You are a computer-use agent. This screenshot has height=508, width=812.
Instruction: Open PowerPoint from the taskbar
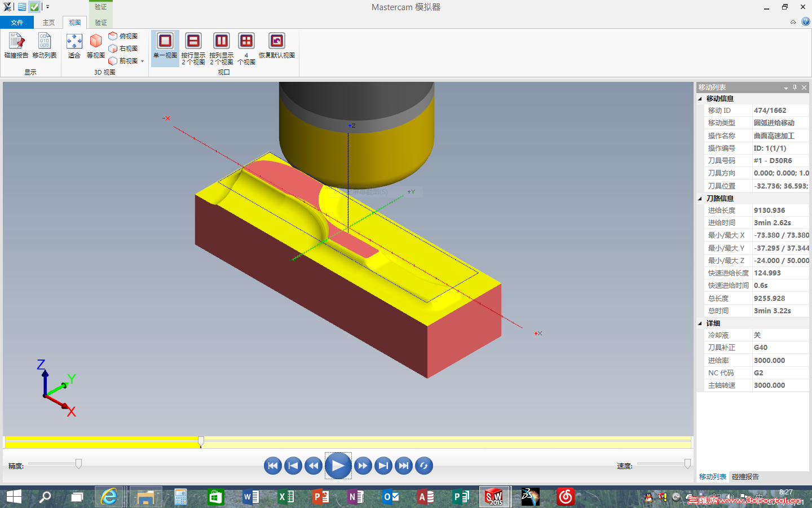click(x=321, y=497)
